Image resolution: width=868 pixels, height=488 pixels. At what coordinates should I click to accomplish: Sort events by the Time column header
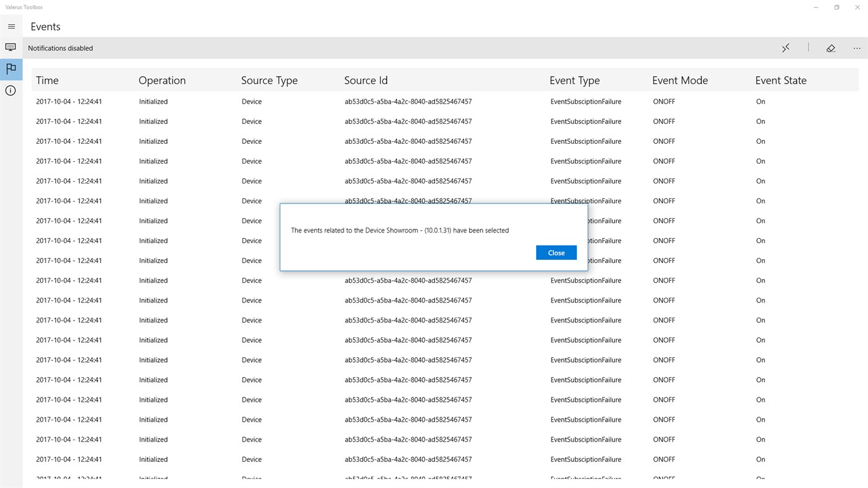tap(47, 80)
